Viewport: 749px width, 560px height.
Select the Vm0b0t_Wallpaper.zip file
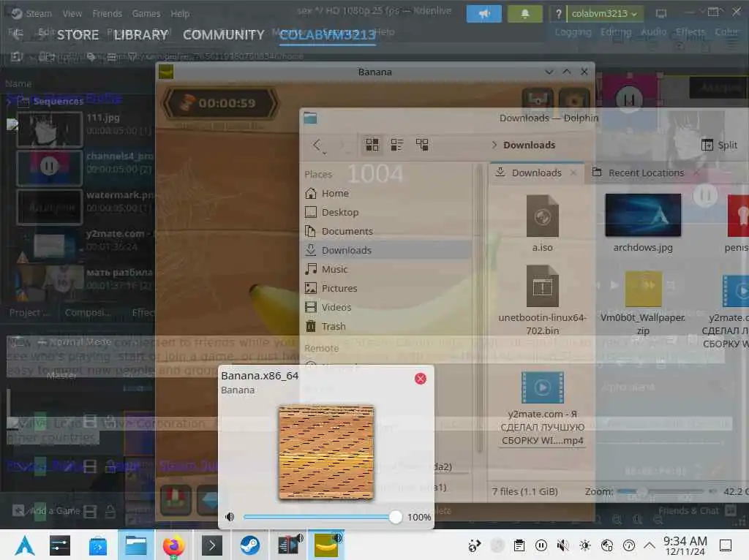643,303
